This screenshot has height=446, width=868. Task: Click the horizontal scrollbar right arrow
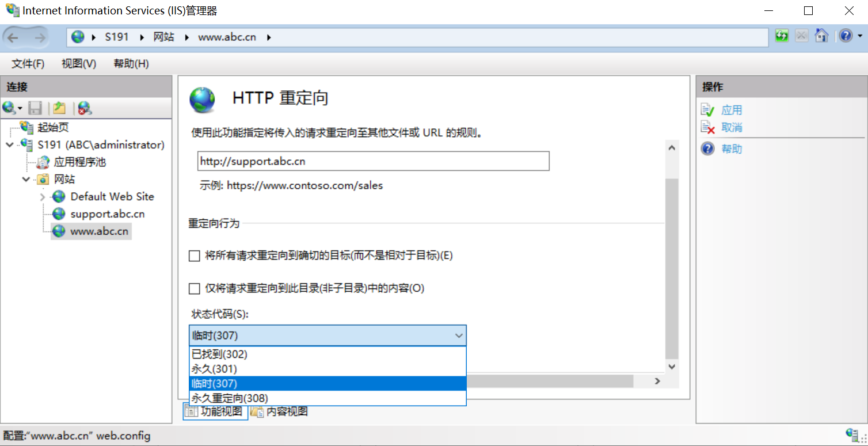pyautogui.click(x=657, y=381)
